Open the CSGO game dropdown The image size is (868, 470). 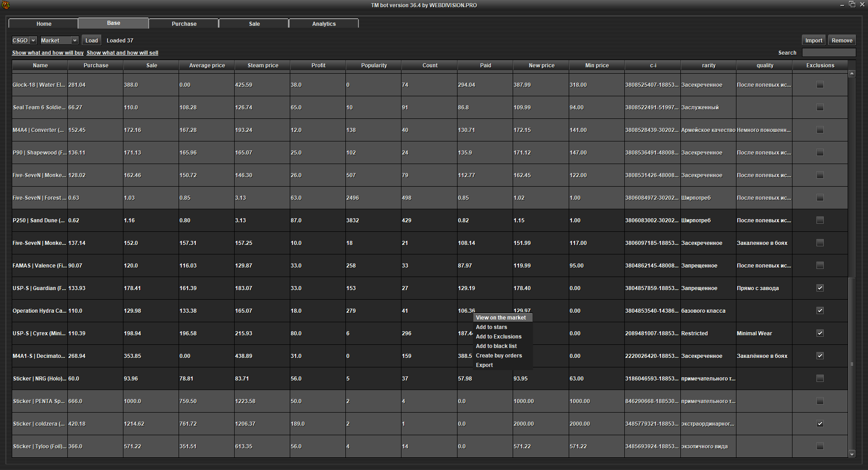click(24, 41)
